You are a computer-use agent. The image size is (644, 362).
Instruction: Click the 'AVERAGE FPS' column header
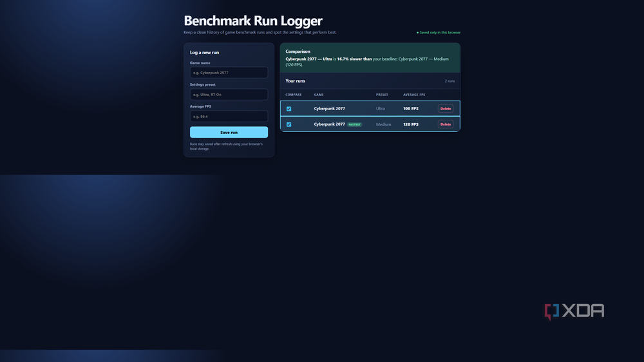point(414,95)
